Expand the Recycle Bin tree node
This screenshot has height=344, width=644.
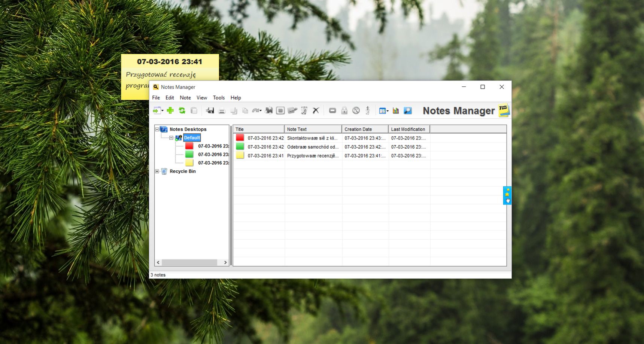tap(157, 171)
